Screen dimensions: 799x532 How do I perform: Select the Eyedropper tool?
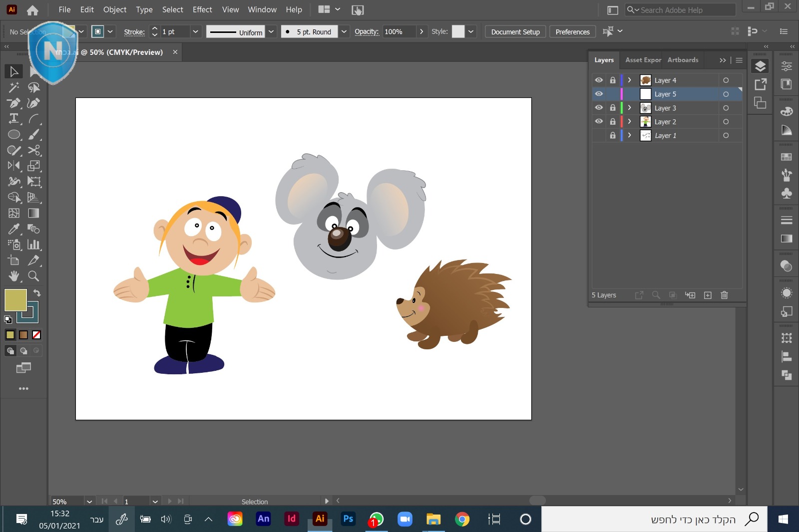click(x=13, y=229)
